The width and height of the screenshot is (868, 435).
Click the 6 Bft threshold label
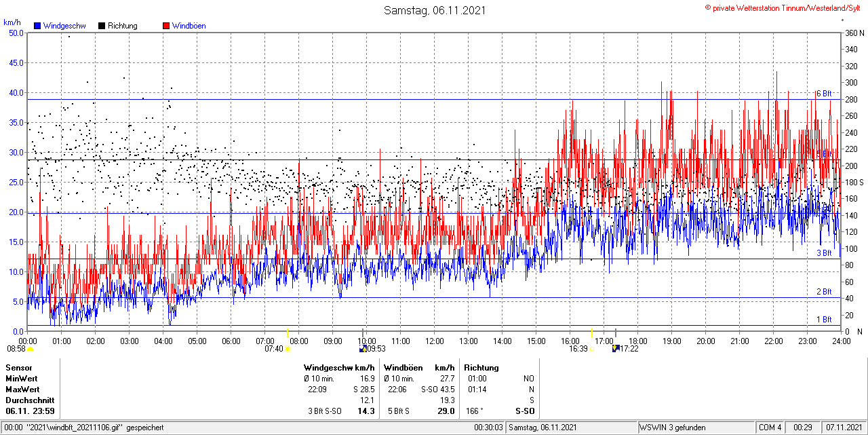823,94
